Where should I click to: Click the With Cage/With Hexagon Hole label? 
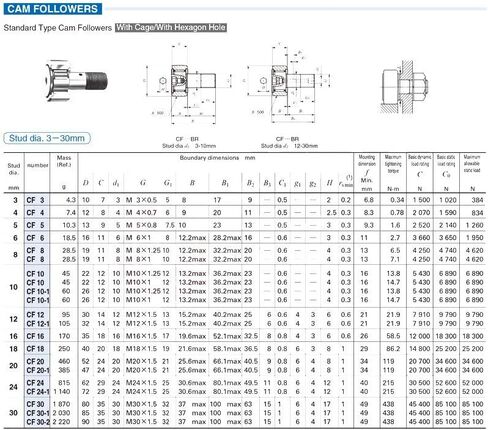click(171, 27)
